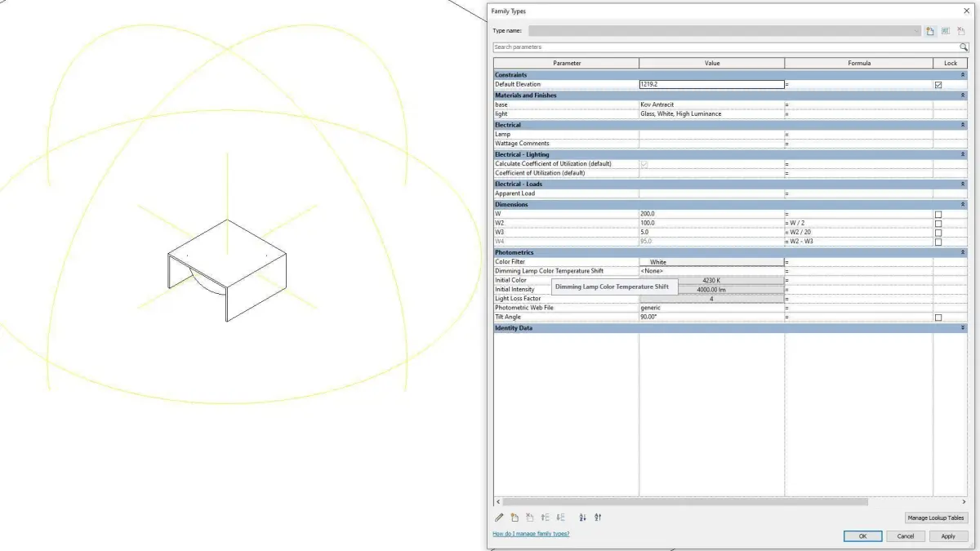Expand the Identity Data group

coord(963,328)
